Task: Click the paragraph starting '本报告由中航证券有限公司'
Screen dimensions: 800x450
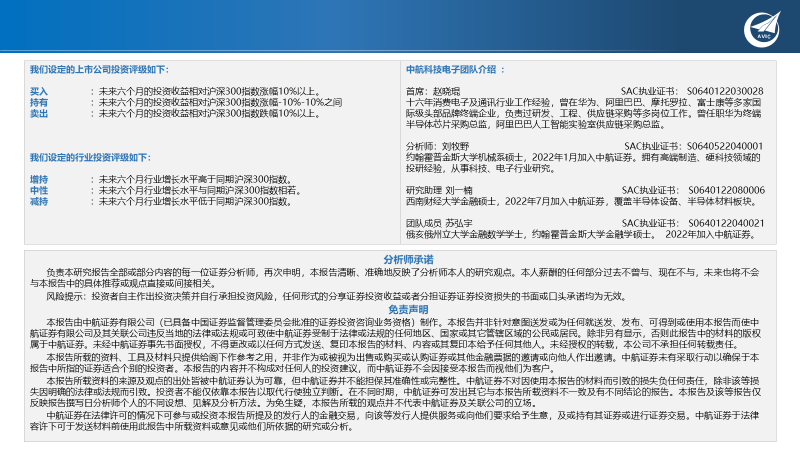Action: coord(395,333)
